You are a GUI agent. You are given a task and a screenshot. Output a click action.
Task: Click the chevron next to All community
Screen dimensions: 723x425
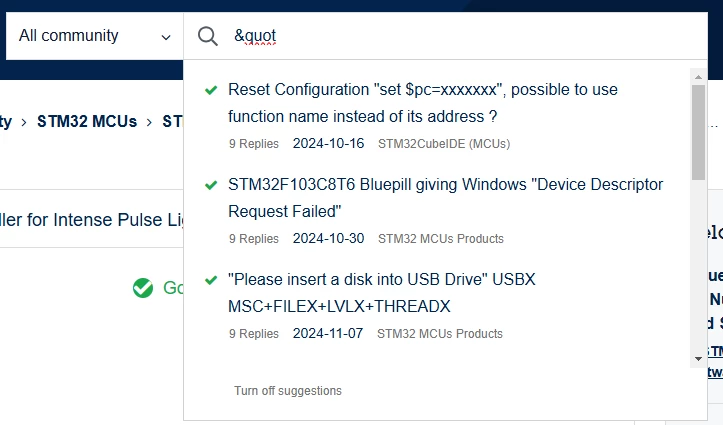pos(166,37)
